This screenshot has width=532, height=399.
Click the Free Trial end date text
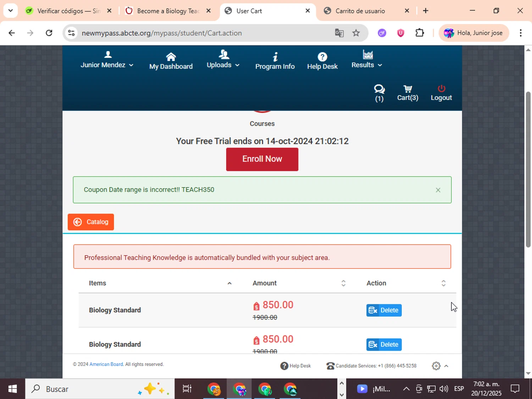262,141
